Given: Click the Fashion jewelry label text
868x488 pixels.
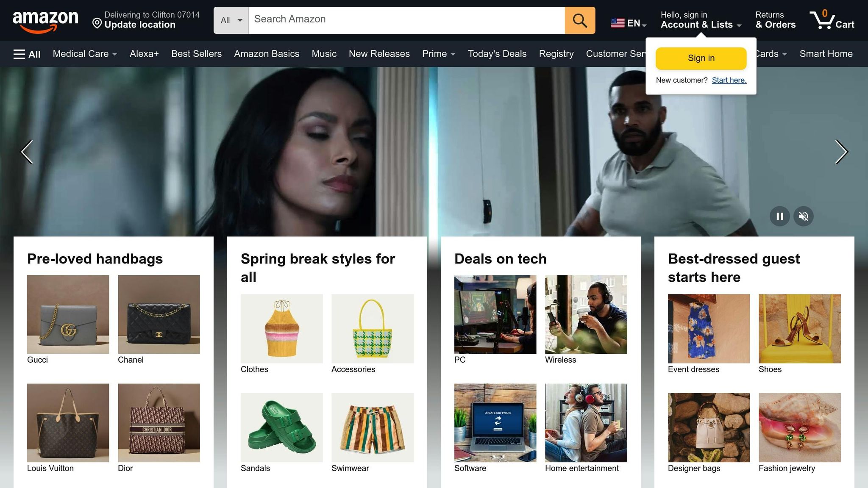Looking at the screenshot, I should coord(787,468).
